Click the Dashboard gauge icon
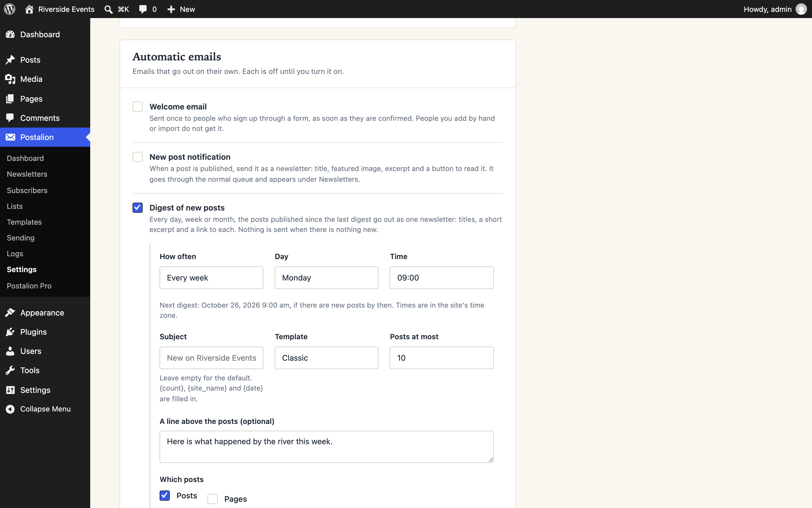This screenshot has height=508, width=812. [10, 34]
